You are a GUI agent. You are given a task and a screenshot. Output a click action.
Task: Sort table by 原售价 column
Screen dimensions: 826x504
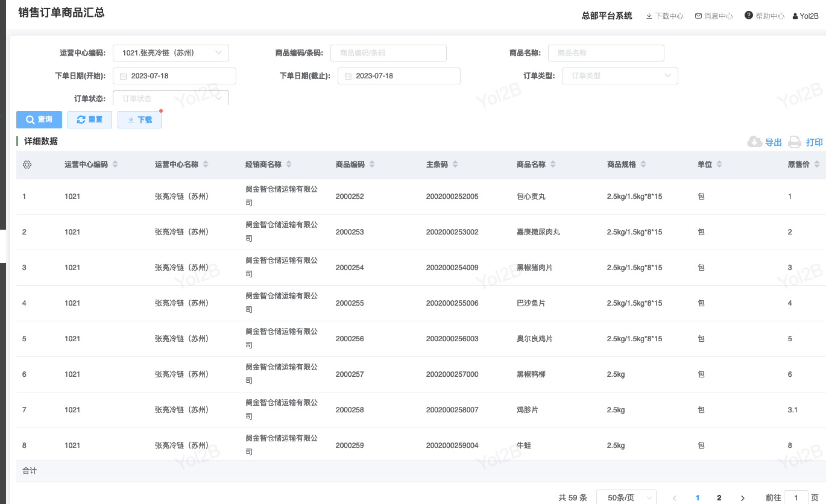coord(817,165)
